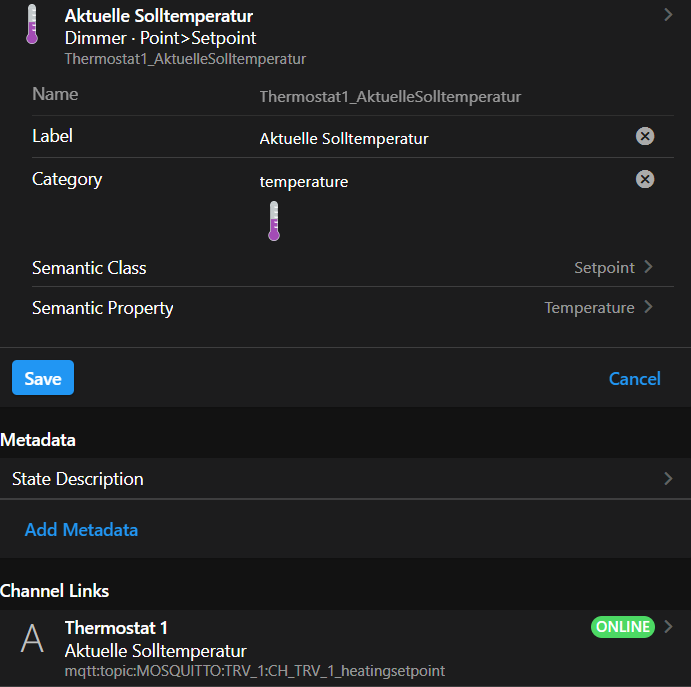Click the Add Metadata link
The height and width of the screenshot is (687, 691).
click(x=81, y=530)
